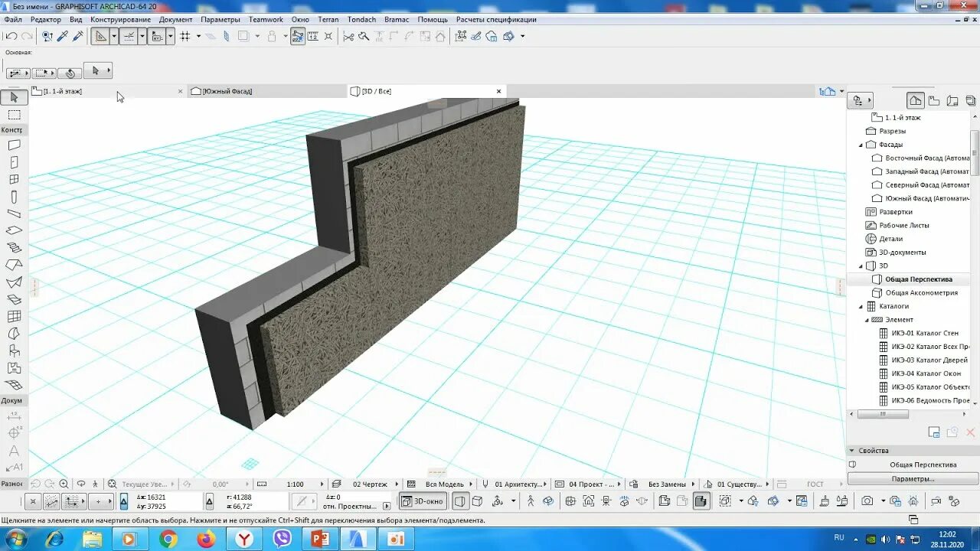Select the Column tool
This screenshot has height=551, width=980.
coord(14,197)
